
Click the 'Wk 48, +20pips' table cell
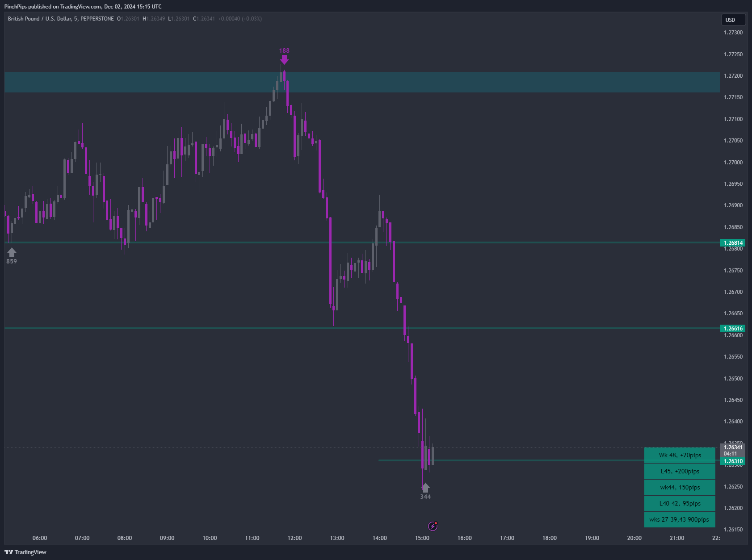click(680, 456)
